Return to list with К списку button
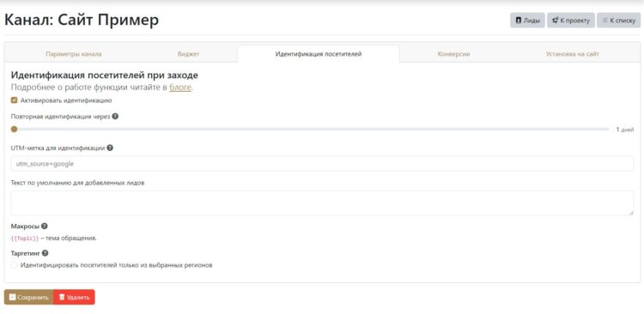Screen dimensions: 644x314 (x=618, y=20)
